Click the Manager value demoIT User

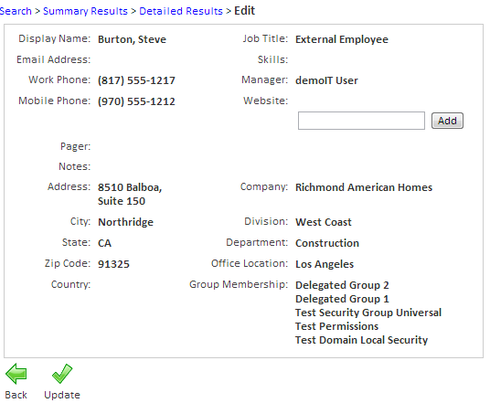tap(327, 80)
